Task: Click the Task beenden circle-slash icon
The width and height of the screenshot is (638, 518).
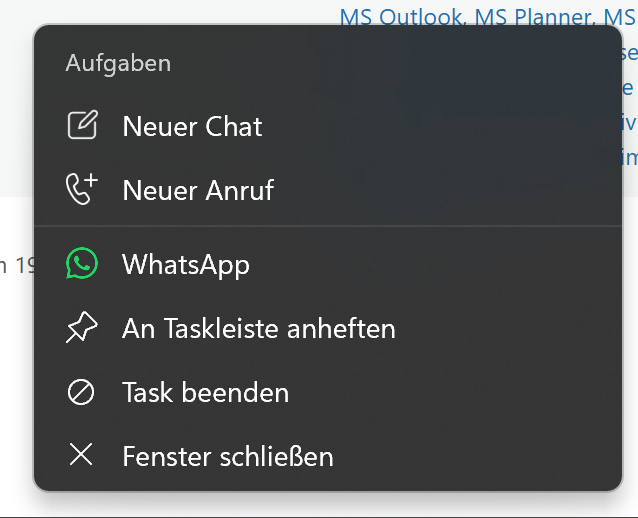Action: pyautogui.click(x=81, y=392)
